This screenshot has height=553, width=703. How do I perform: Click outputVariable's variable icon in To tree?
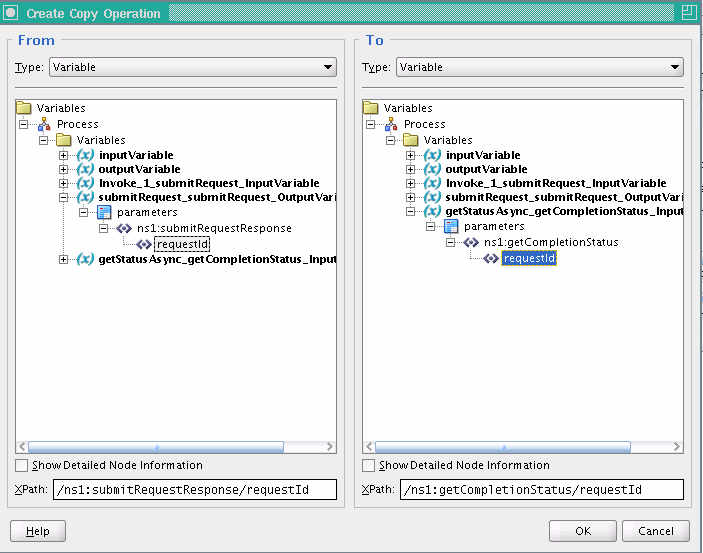tap(432, 169)
